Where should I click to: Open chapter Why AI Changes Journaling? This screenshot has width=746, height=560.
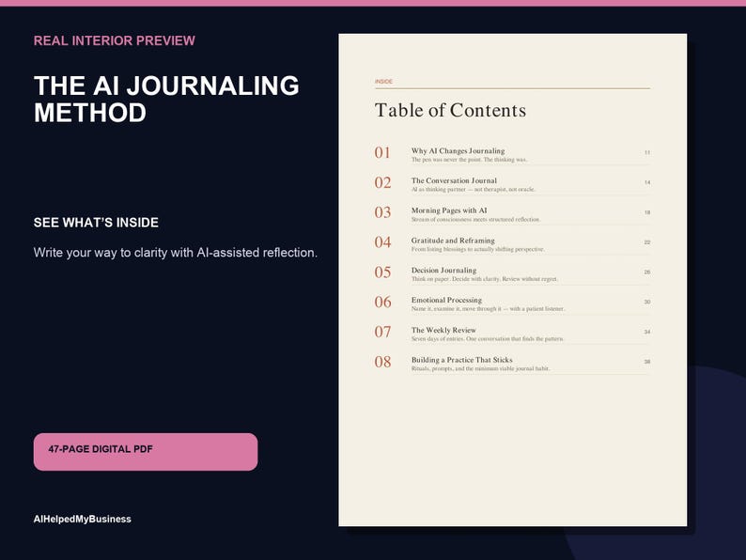tap(458, 151)
